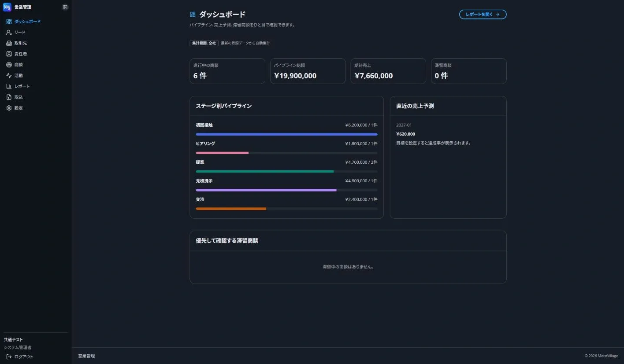Viewport: 624px width, 364px height.
Task: Click the レポート bar chart icon
Action: [x=9, y=86]
